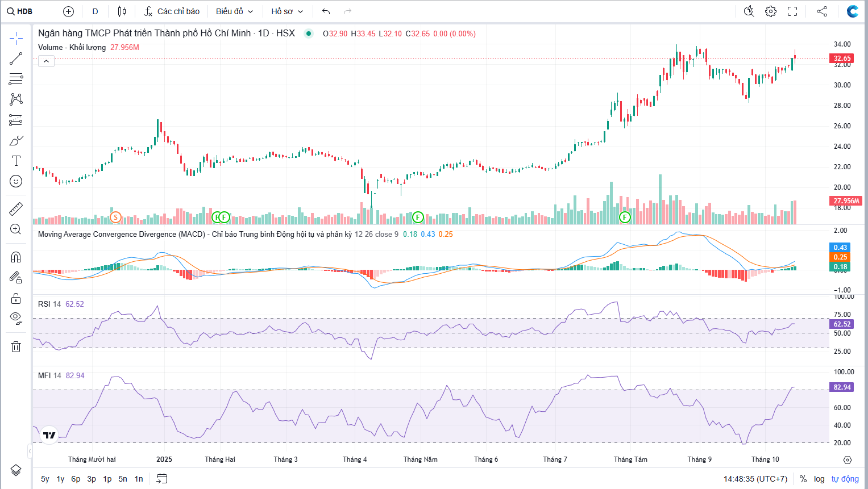The image size is (868, 489).
Task: Select the text annotation tool
Action: (16, 161)
